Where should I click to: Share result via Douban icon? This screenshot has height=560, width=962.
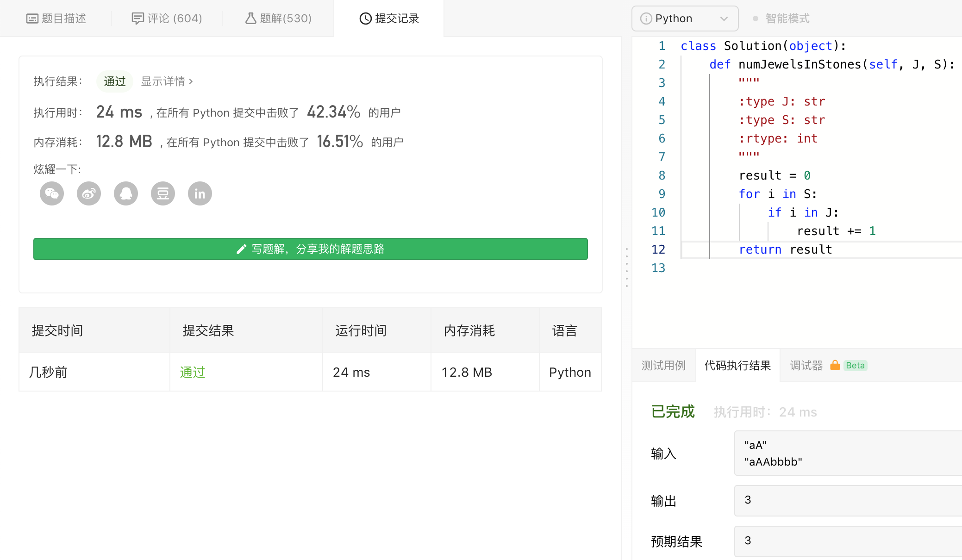(163, 193)
